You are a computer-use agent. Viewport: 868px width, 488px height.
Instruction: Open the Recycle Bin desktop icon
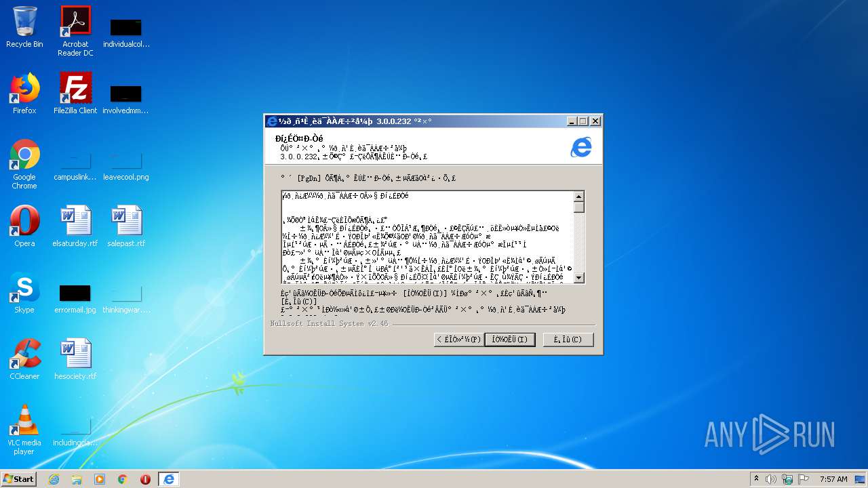(24, 27)
